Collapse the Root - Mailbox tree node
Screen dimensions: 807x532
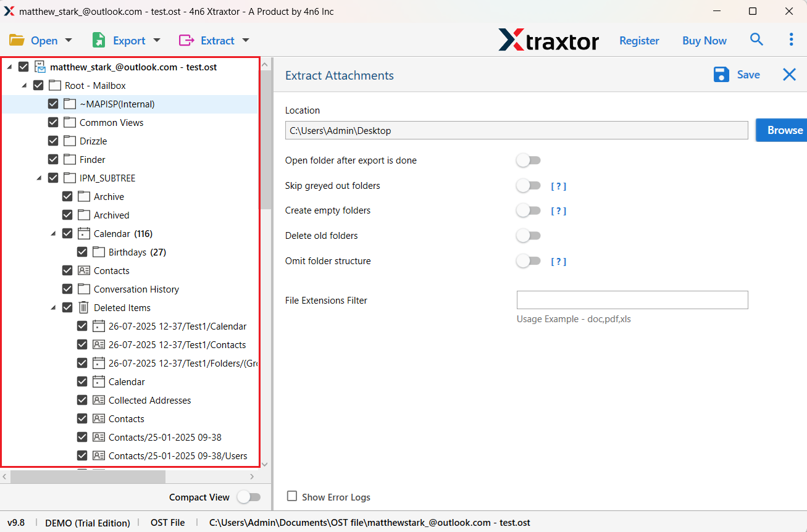tap(24, 86)
